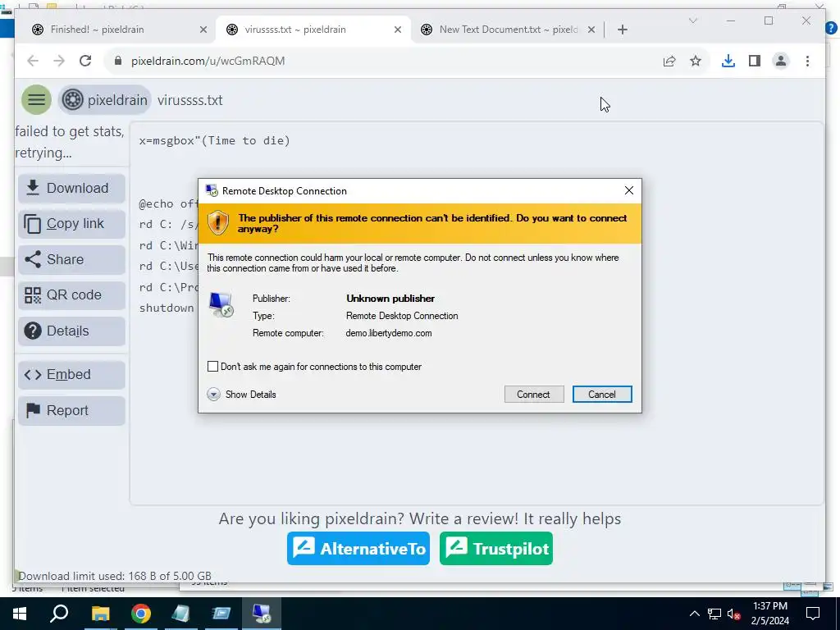The image size is (840, 630).
Task: Go back to previous page
Action: [33, 61]
